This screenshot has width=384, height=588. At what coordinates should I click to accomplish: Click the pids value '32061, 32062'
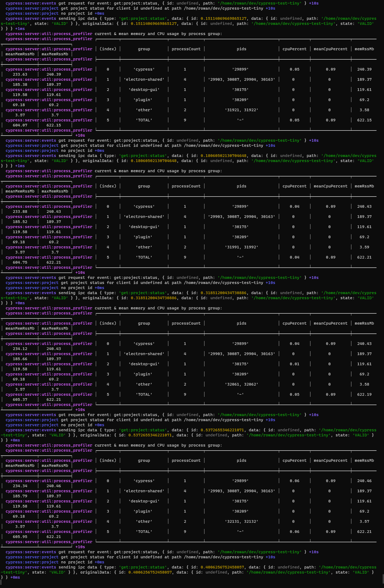pyautogui.click(x=241, y=384)
